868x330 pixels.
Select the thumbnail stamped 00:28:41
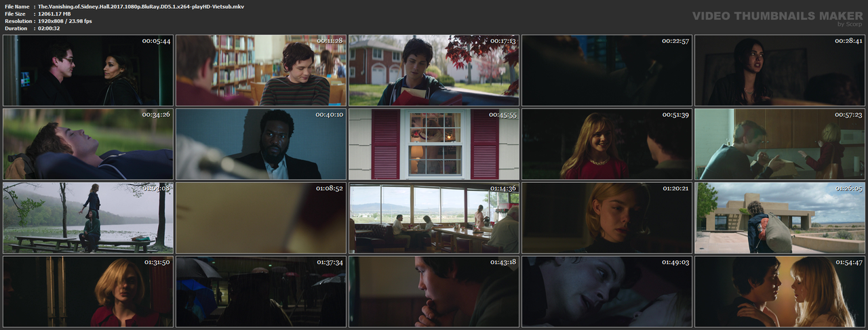point(780,70)
